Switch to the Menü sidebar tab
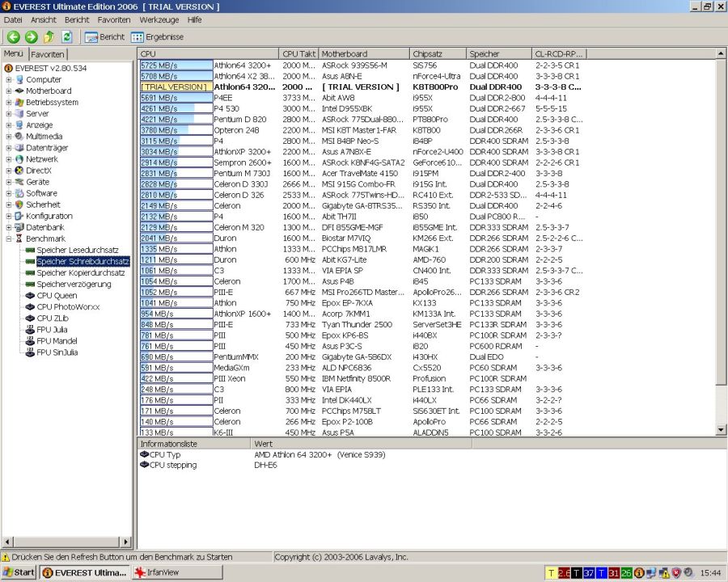Viewport: 728px width, 582px height. (14, 53)
